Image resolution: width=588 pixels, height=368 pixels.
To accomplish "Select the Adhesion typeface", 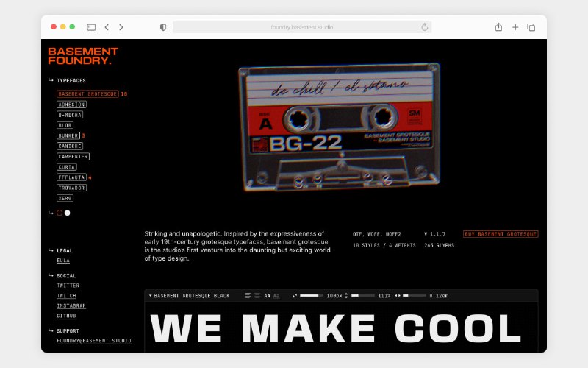I will coord(71,105).
